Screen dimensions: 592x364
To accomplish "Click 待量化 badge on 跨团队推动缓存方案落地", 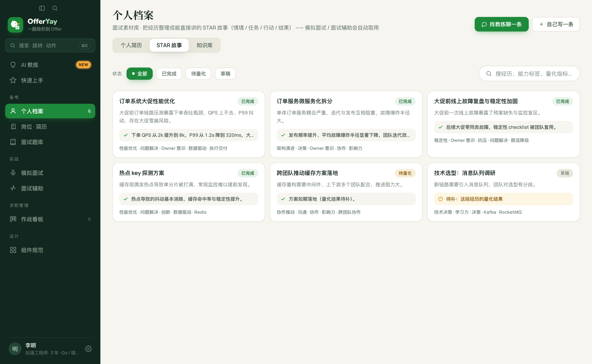I will pyautogui.click(x=405, y=173).
